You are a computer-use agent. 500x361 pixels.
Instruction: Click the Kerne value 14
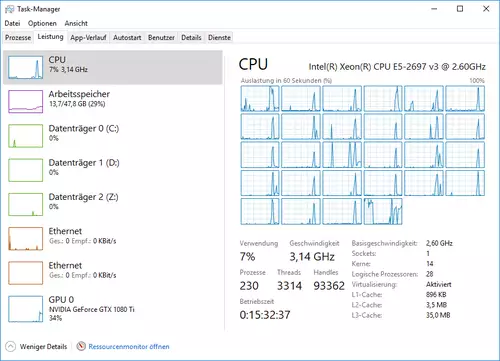pos(430,264)
